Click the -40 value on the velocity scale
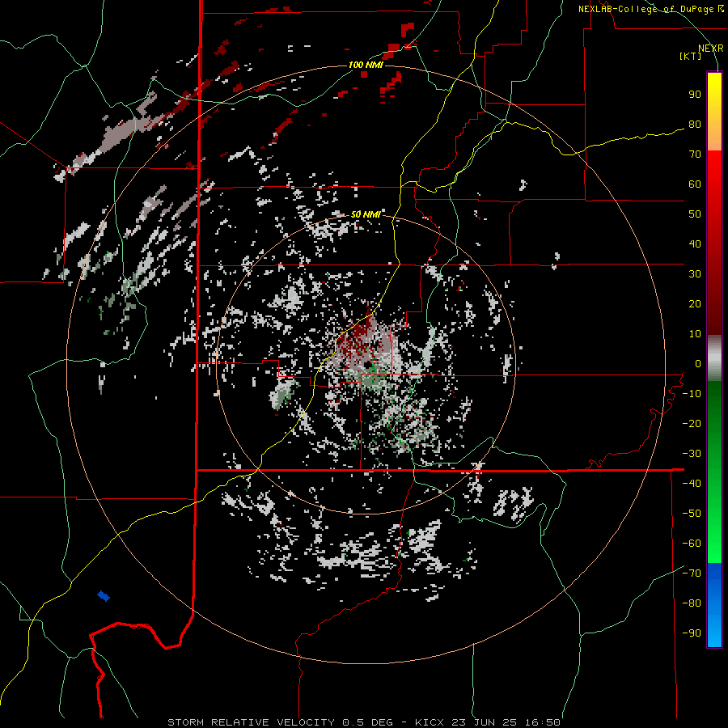This screenshot has width=728, height=728. [692, 484]
